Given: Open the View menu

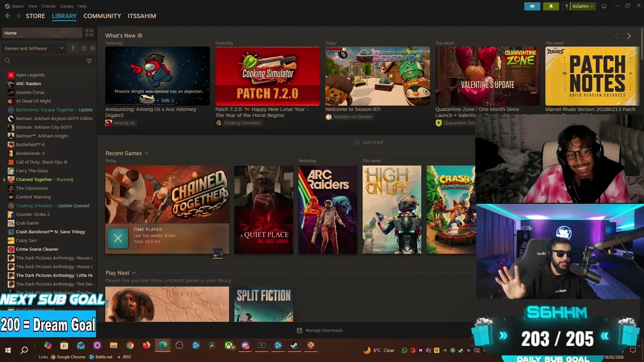Looking at the screenshot, I should (33, 6).
